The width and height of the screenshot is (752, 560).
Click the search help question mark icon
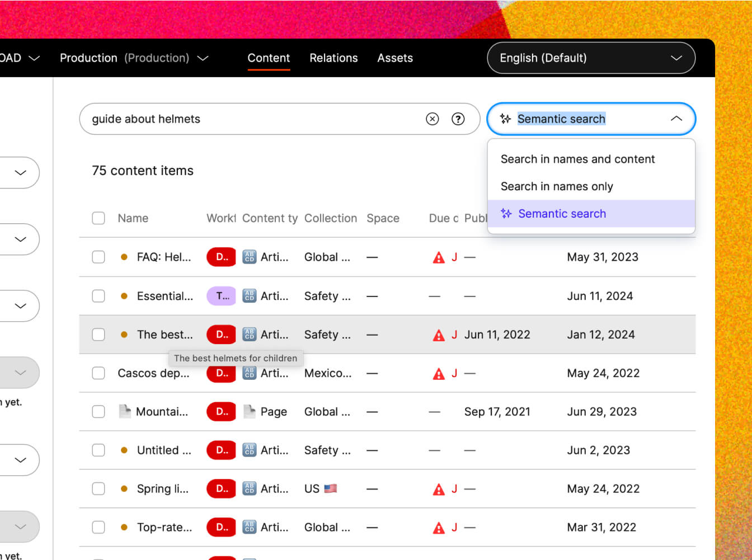point(458,119)
